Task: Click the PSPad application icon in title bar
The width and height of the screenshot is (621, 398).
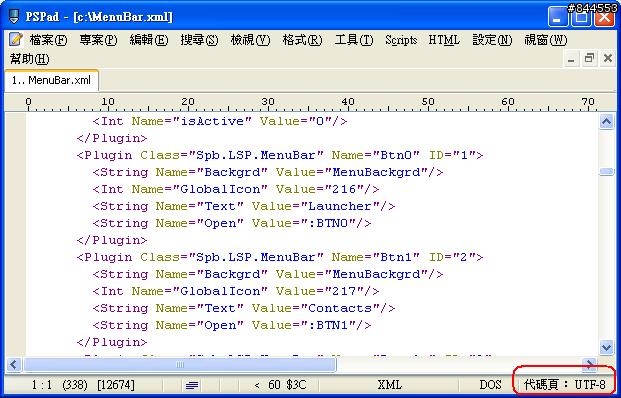Action: click(14, 17)
